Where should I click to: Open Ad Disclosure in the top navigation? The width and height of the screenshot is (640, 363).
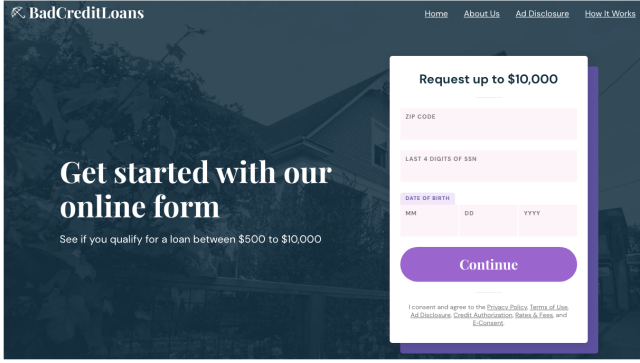tap(542, 14)
